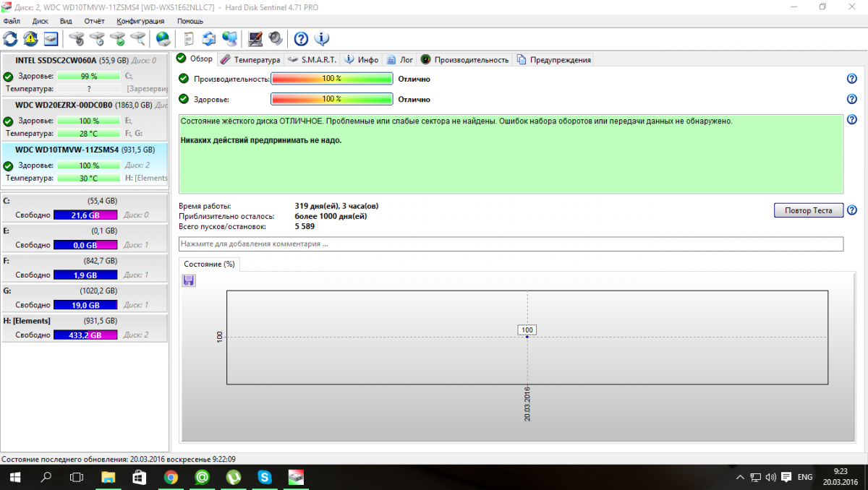Open the Вид menu
The width and height of the screenshot is (868, 490).
click(x=66, y=21)
